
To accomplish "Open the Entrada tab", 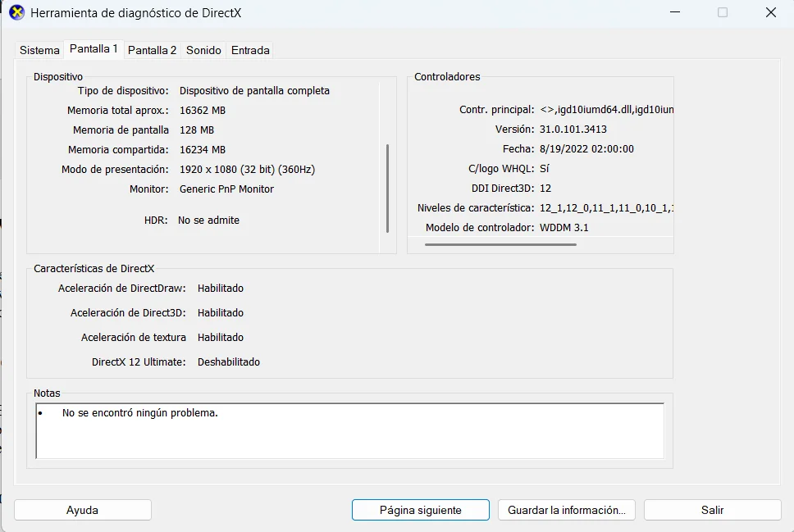I will click(x=250, y=50).
